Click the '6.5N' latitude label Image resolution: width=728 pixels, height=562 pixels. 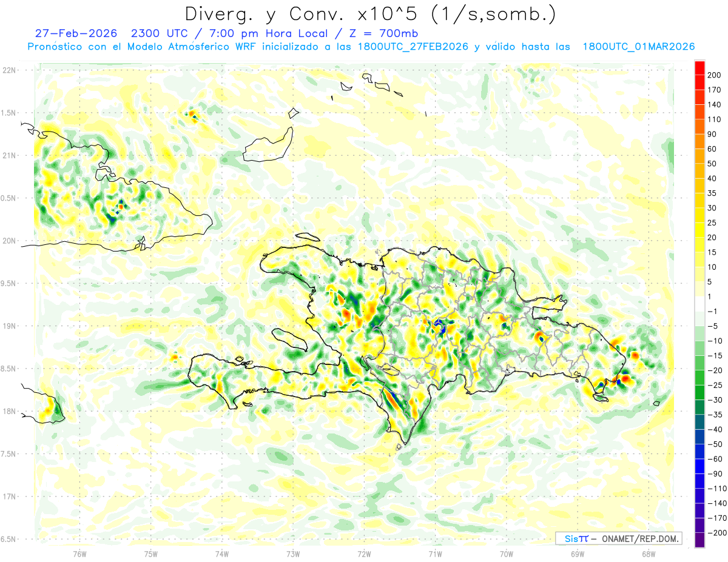8,539
